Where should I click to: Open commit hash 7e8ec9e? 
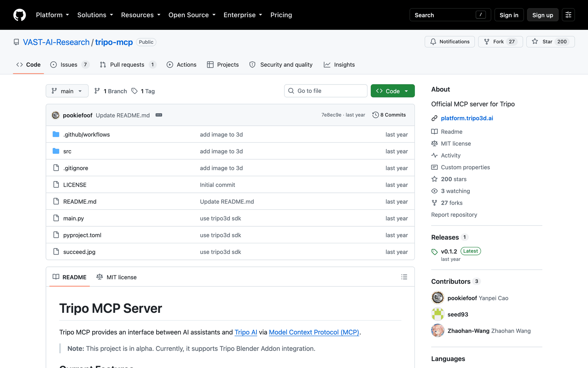tap(331, 115)
